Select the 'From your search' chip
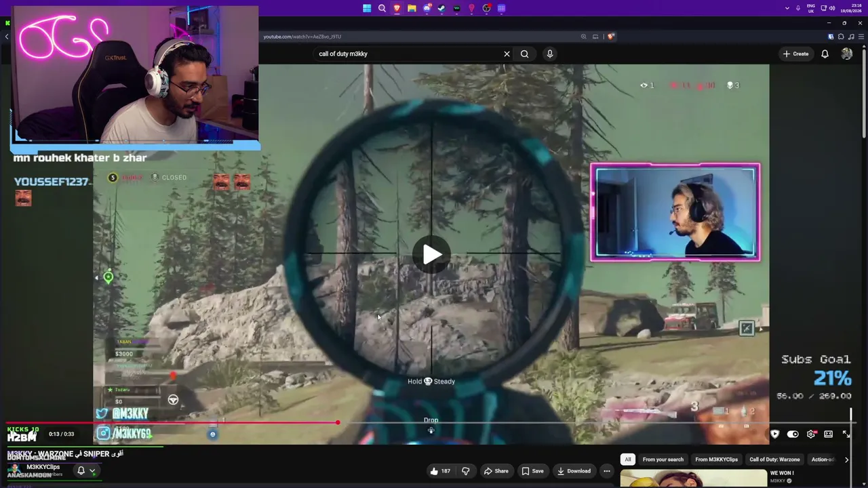The image size is (868, 488). point(663,460)
